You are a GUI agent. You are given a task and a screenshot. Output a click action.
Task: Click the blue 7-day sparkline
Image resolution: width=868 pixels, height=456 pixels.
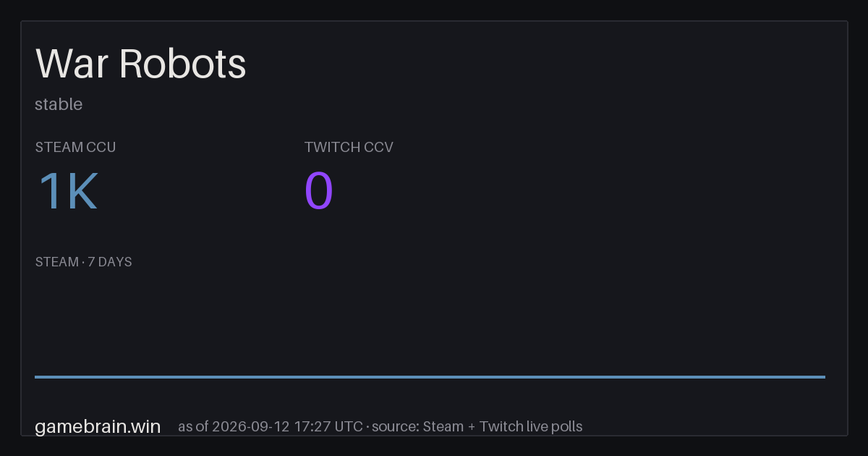430,376
